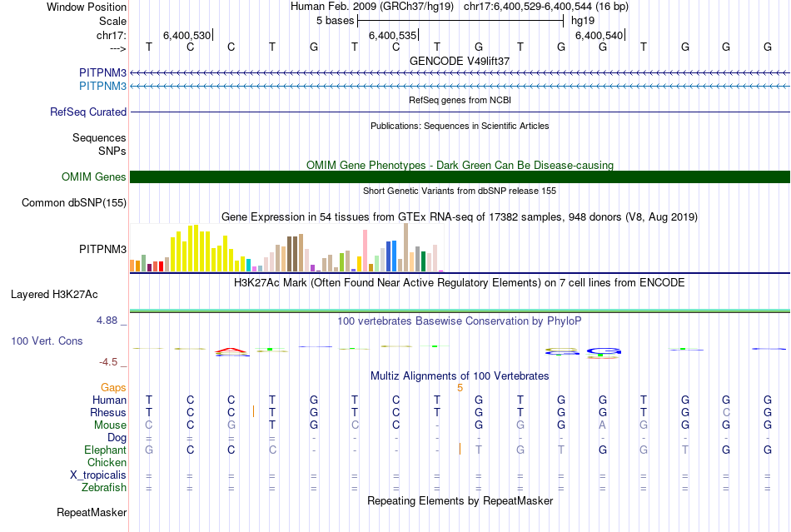Click the RepeatMasker track label
791x532 pixels.
click(x=92, y=512)
